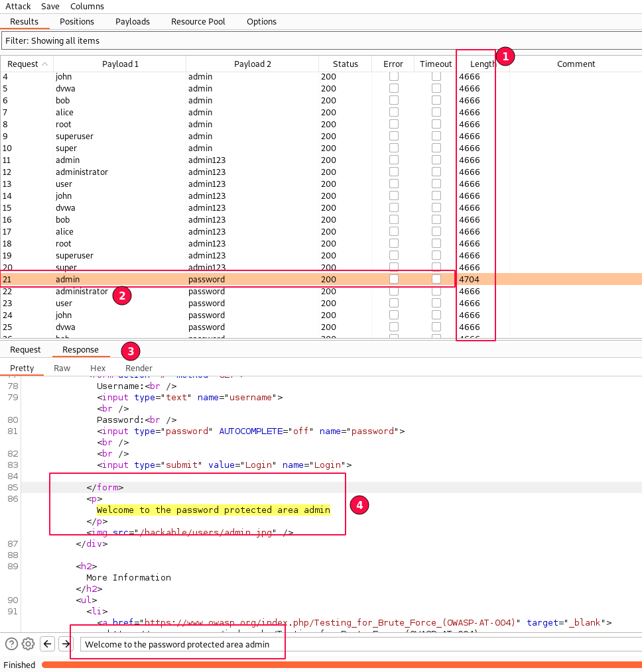The height and width of the screenshot is (672, 642).
Task: Switch to Resource Pool tab
Action: 198,21
